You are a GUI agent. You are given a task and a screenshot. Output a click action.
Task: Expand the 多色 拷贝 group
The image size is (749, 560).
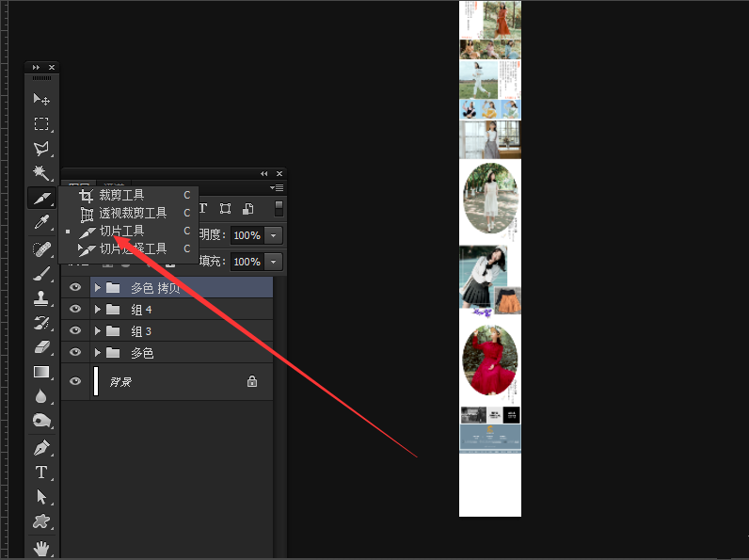pos(98,288)
